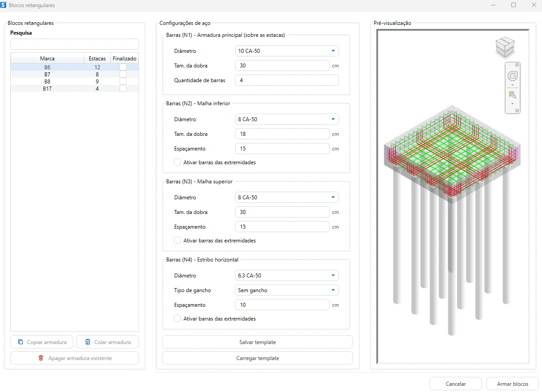Click the copy icon on Copiar armadura
Screen dimensions: 542x392
pos(20,342)
